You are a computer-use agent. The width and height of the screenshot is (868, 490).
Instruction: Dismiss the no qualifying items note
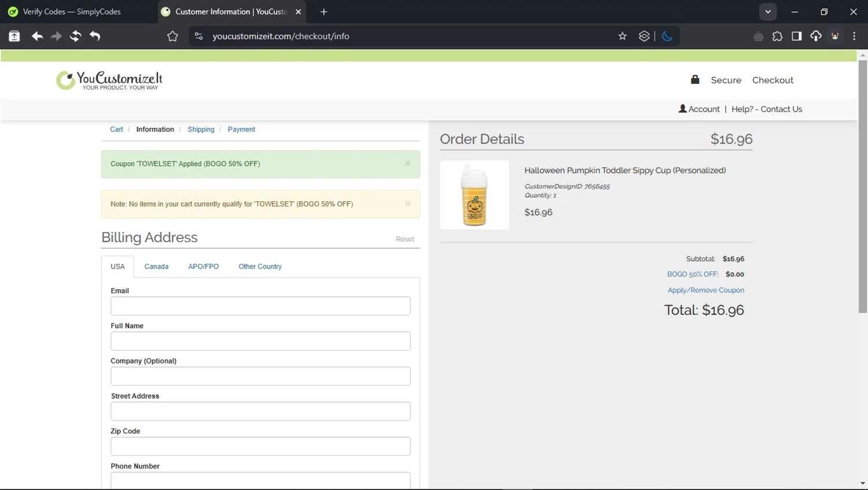[x=408, y=204]
